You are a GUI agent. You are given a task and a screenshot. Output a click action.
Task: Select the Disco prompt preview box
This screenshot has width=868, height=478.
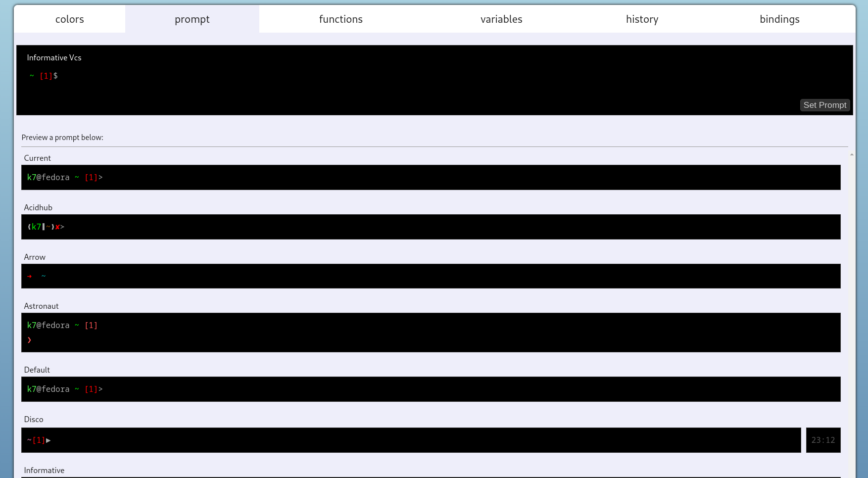[411, 440]
